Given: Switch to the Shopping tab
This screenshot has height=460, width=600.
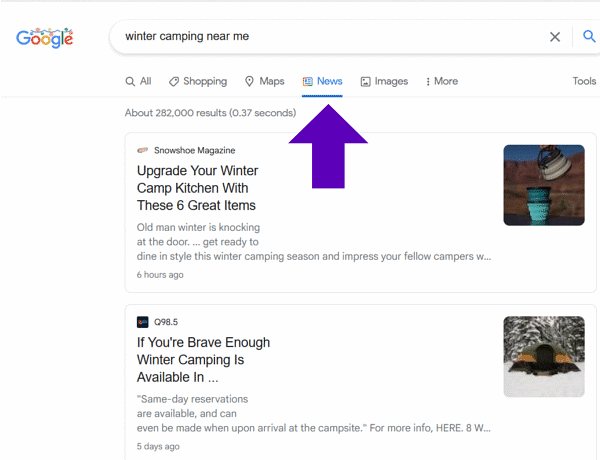Looking at the screenshot, I should coord(198,81).
